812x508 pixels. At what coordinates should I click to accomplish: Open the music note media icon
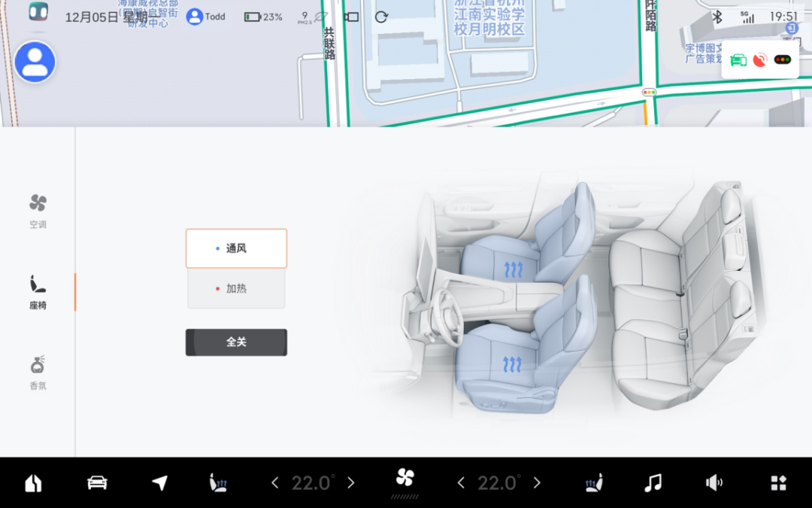click(x=653, y=483)
